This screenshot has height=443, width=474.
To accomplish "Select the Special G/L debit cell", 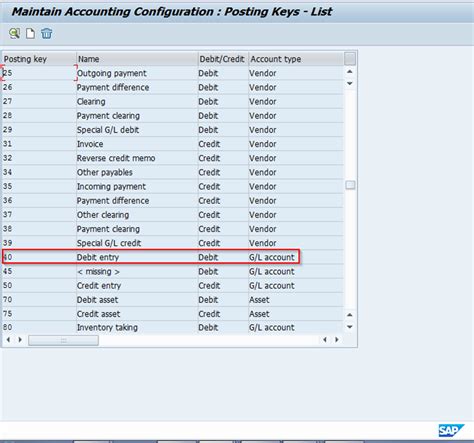I will tap(137, 130).
